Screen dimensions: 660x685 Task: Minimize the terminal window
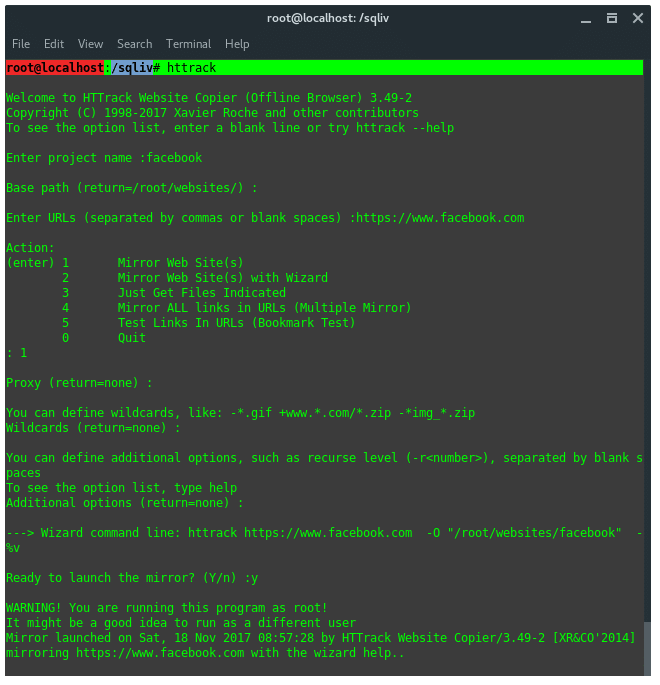click(586, 19)
